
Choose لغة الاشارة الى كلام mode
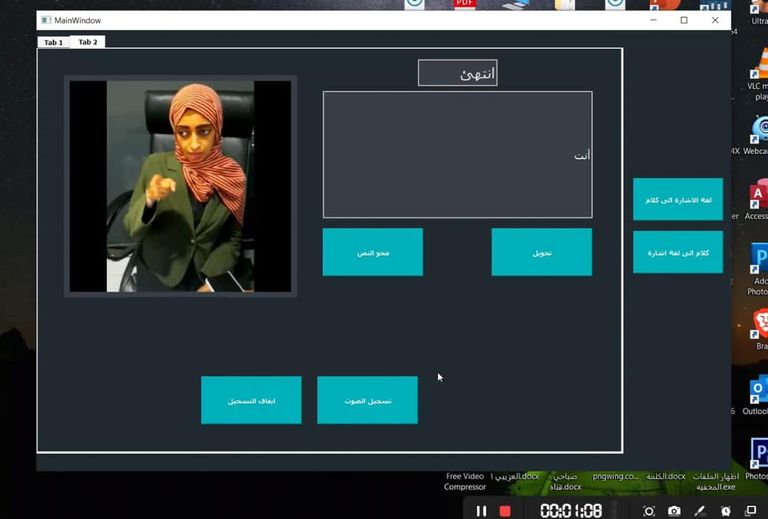click(x=677, y=199)
